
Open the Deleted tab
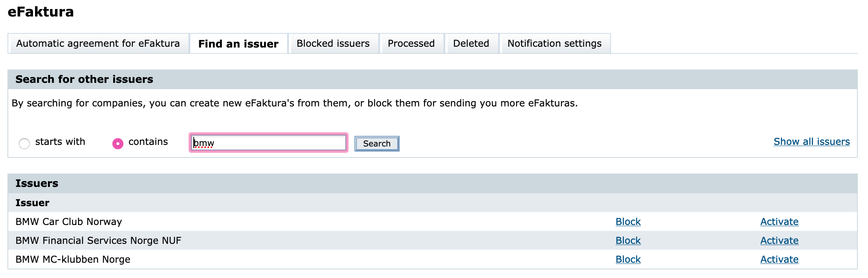click(471, 43)
